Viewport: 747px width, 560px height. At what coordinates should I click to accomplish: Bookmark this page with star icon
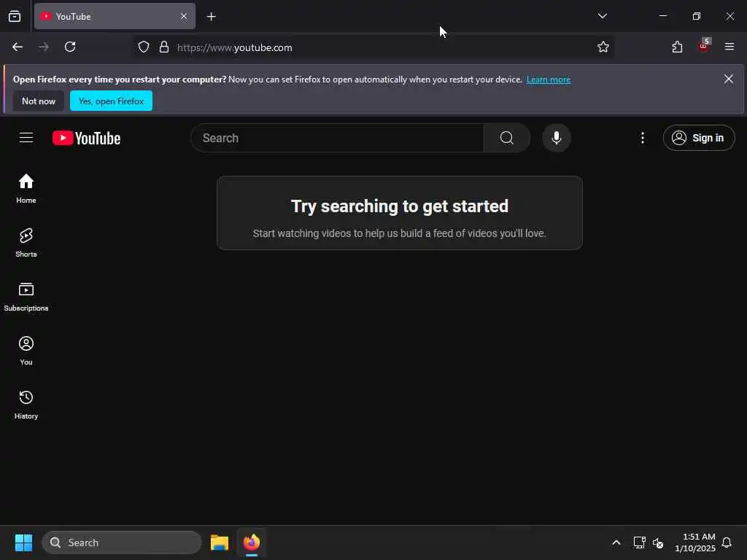point(603,47)
